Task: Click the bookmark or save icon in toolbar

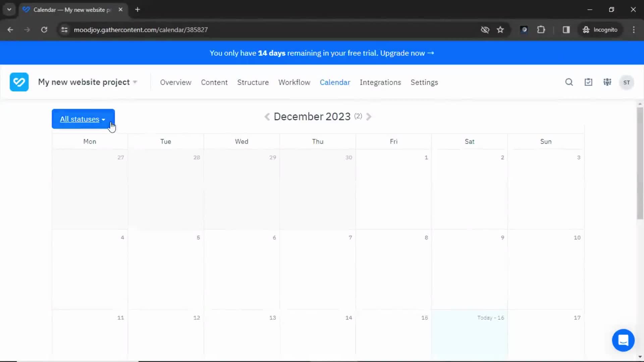Action: click(x=500, y=29)
